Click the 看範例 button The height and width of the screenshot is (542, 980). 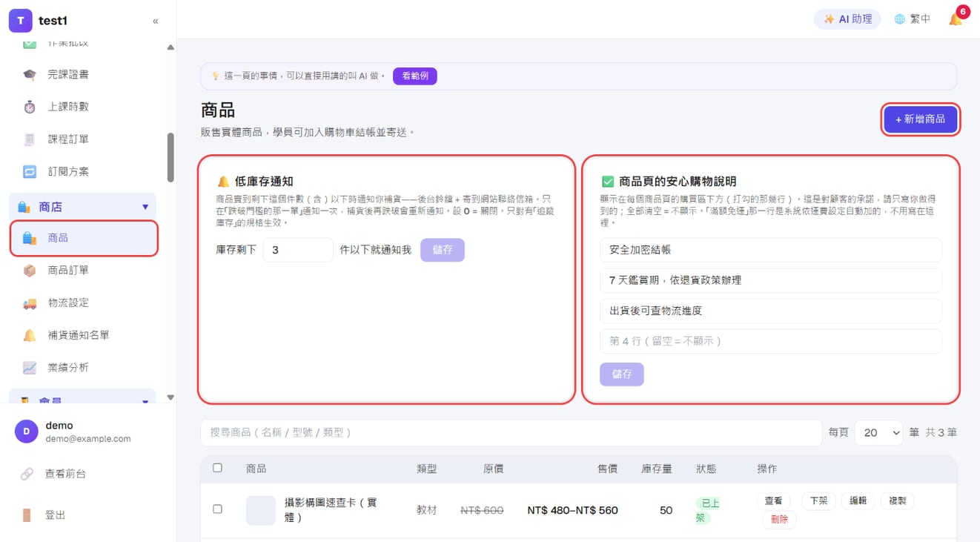(415, 76)
